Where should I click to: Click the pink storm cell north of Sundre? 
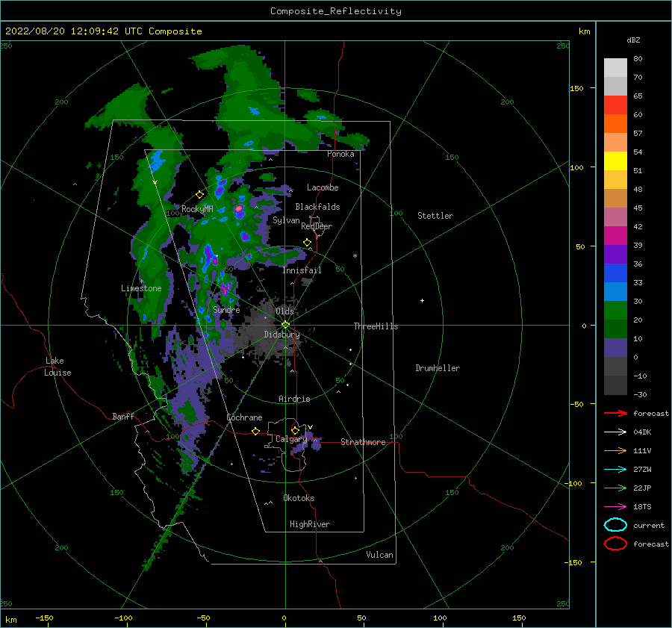pyautogui.click(x=225, y=288)
